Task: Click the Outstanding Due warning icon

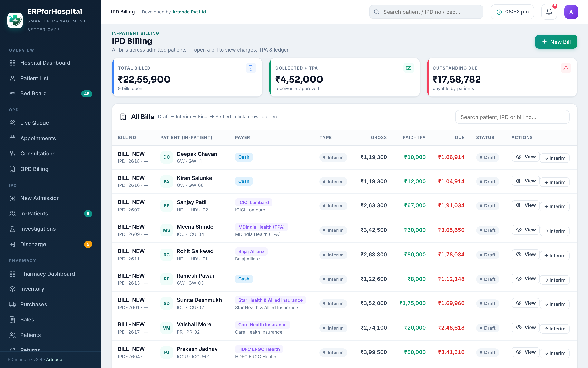Action: click(566, 68)
